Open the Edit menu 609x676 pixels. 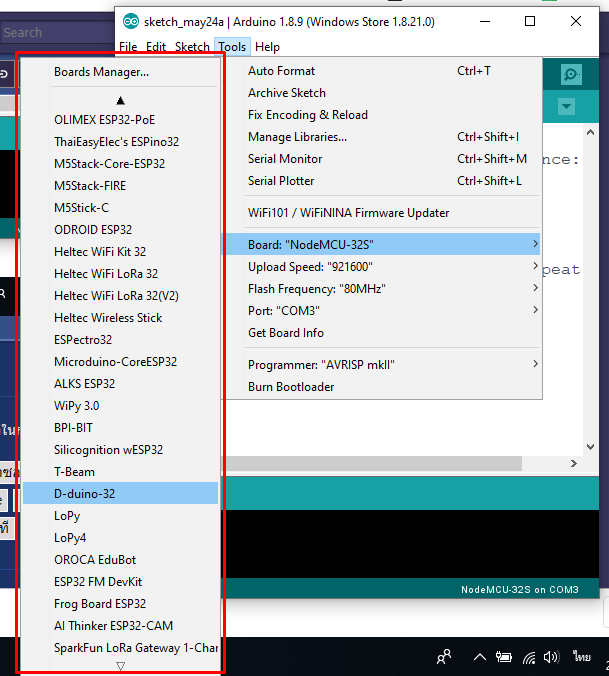point(156,47)
